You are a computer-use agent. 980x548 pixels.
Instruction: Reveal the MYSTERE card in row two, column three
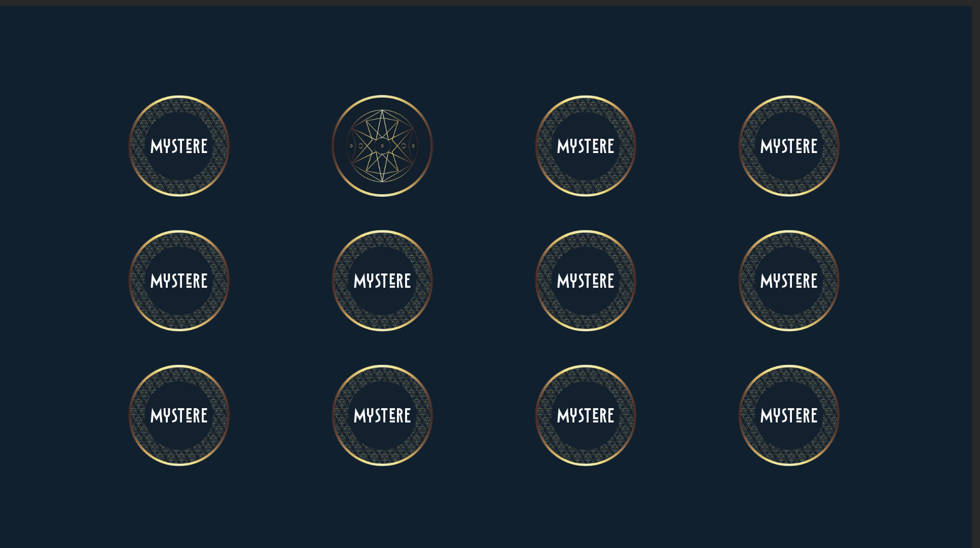[586, 281]
